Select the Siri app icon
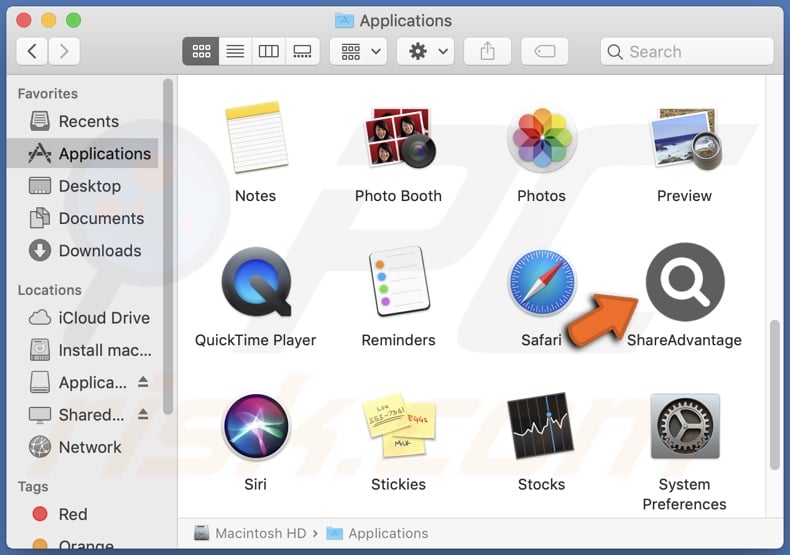Viewport: 790px width, 555px height. pos(256,427)
